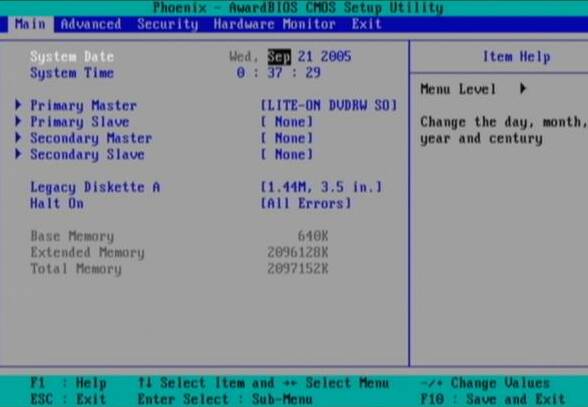588x407 pixels.
Task: Click the Item Help heading
Action: [516, 57]
